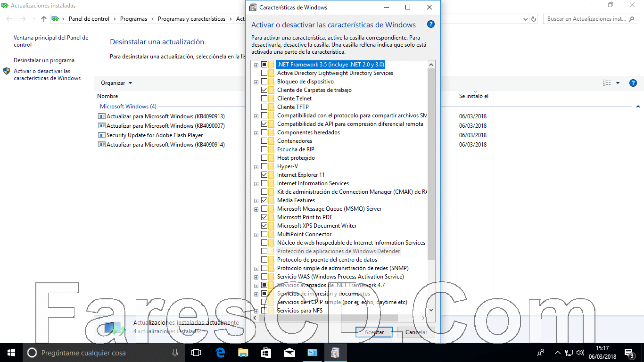Open Desinstalar un programa link
This screenshot has height=362, width=644.
tap(44, 60)
